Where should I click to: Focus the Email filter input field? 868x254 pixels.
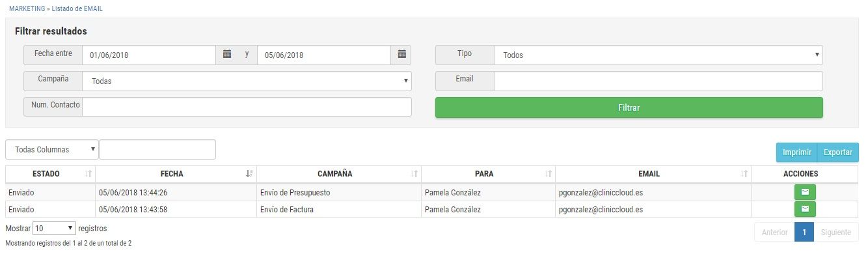click(658, 81)
